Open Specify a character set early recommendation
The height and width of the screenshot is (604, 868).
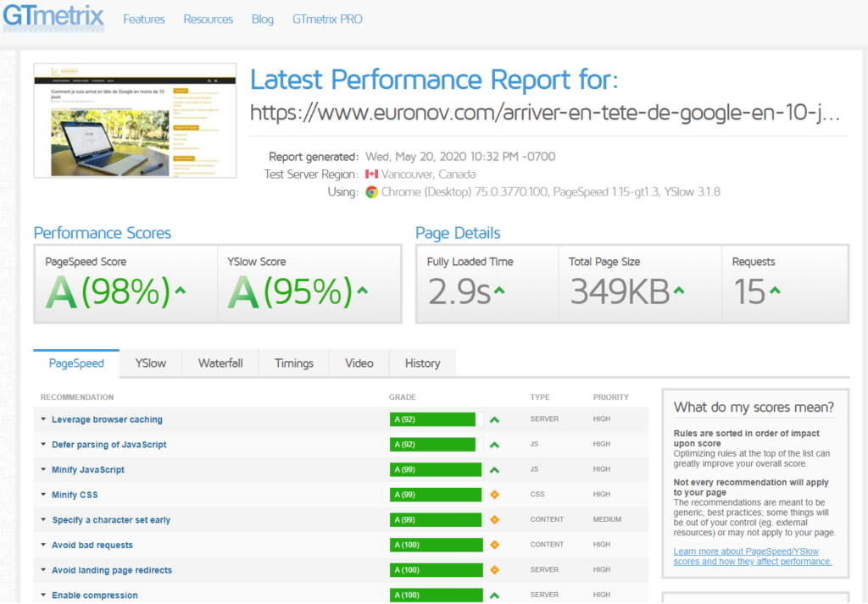[x=111, y=520]
